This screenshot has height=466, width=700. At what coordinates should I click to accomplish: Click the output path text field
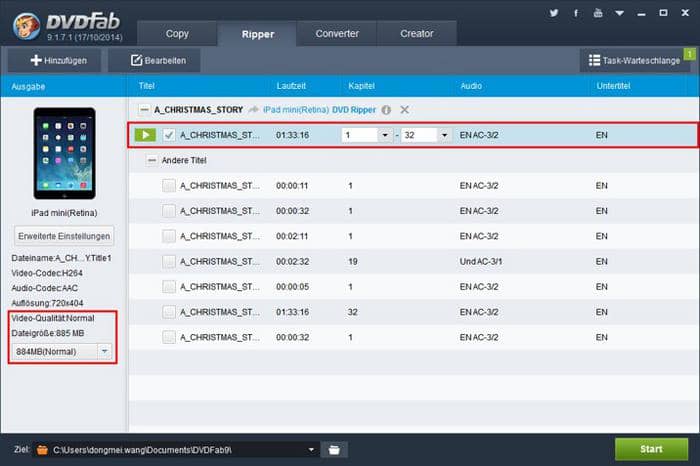pyautogui.click(x=178, y=450)
